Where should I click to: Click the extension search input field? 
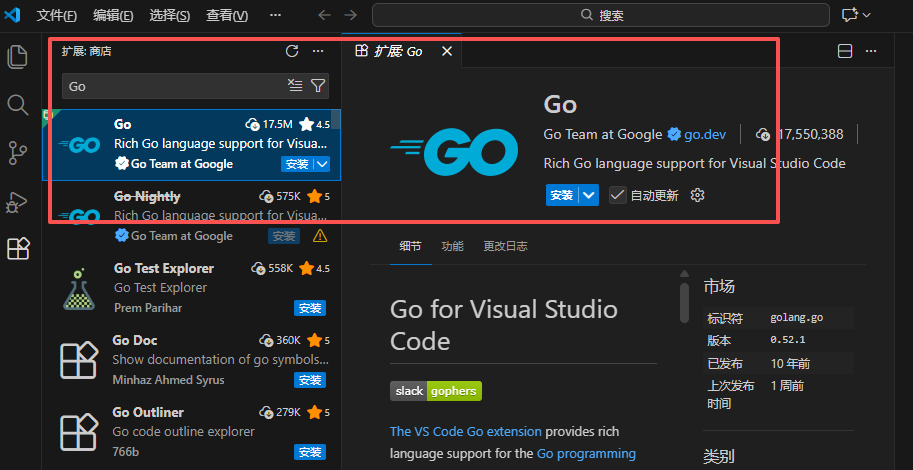click(x=172, y=86)
